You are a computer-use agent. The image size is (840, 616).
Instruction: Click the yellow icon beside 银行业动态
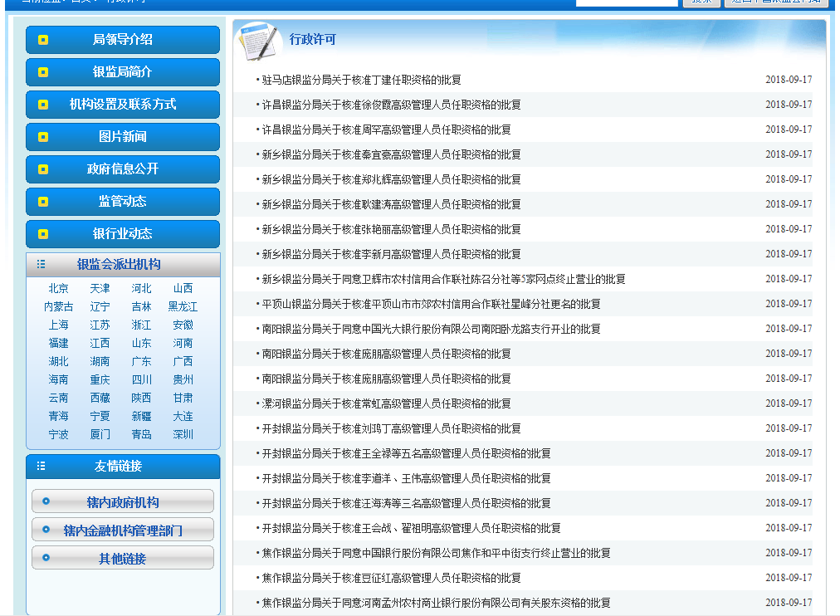43,234
